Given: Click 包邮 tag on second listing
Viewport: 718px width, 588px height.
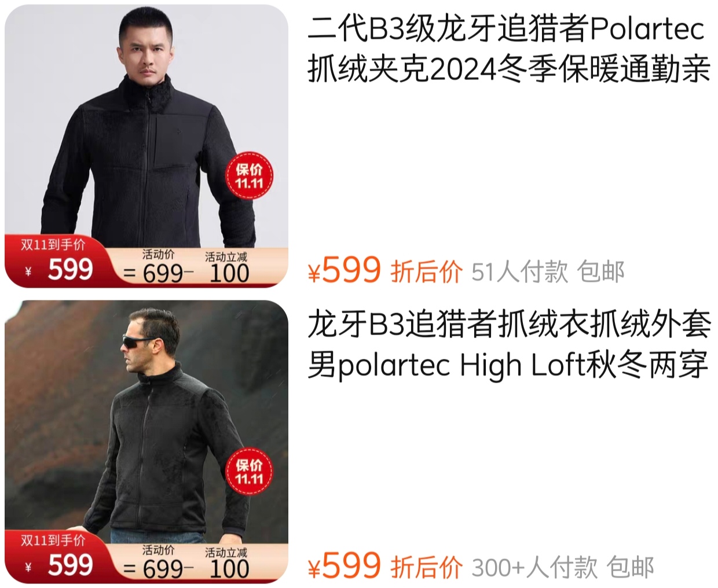Looking at the screenshot, I should tap(630, 568).
